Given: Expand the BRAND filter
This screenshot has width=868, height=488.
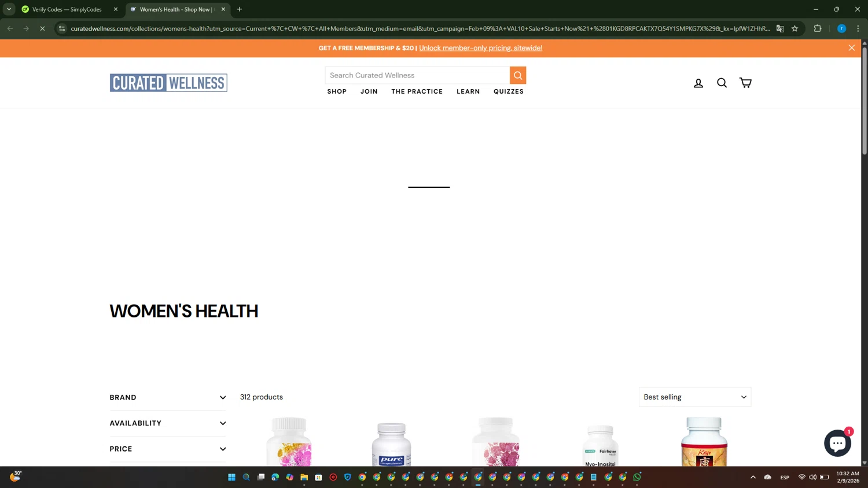Looking at the screenshot, I should point(167,397).
